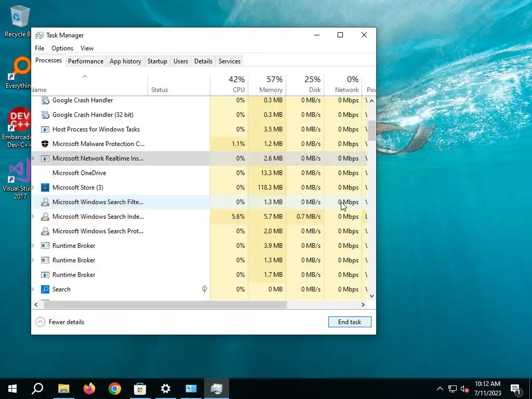Click the 0.7 MB/s disk value
This screenshot has height=399, width=532.
(x=309, y=217)
